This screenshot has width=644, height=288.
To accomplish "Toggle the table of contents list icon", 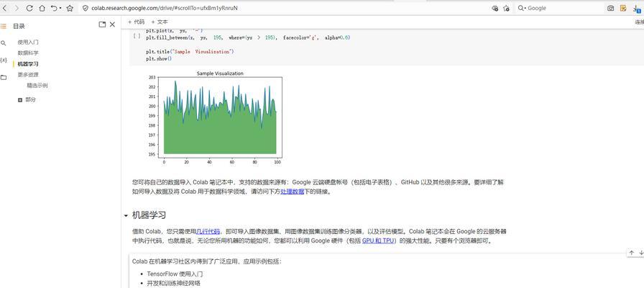I will [x=4, y=26].
